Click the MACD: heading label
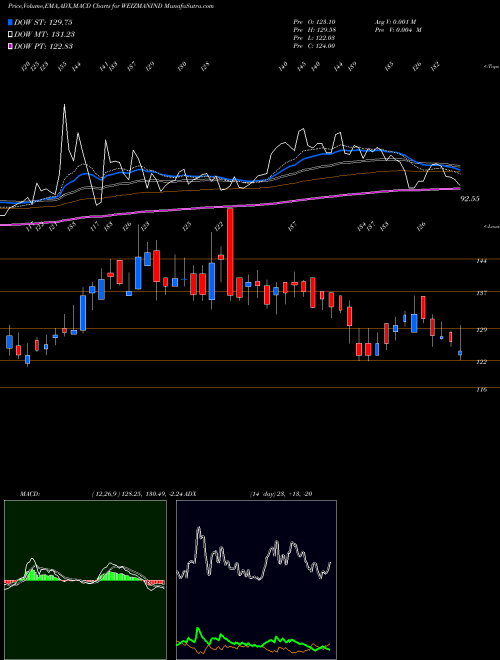The image size is (500, 660). 29,494
